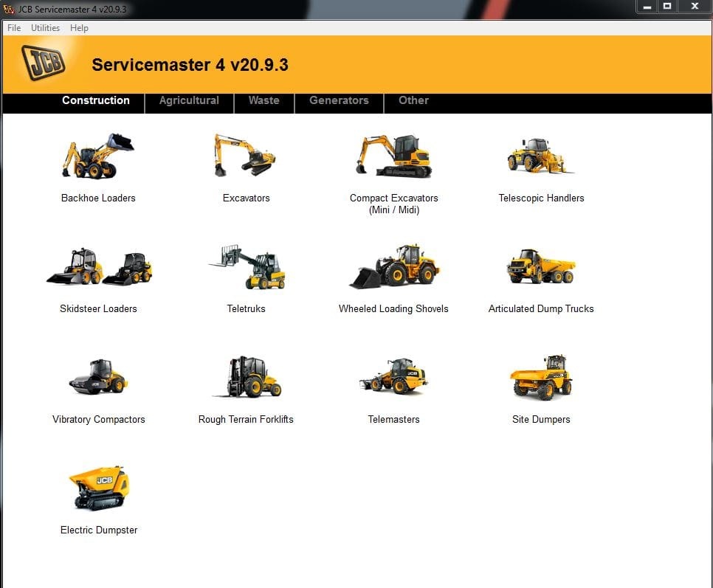This screenshot has width=713, height=588.
Task: Open Vibratory Compactors machine icon
Action: point(98,377)
